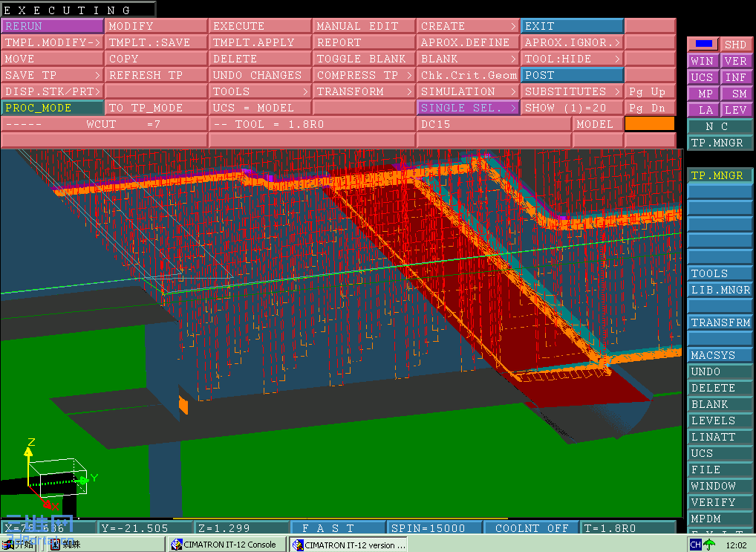Toggle the TOGGLE BLANK option
The image size is (756, 552).
[364, 59]
